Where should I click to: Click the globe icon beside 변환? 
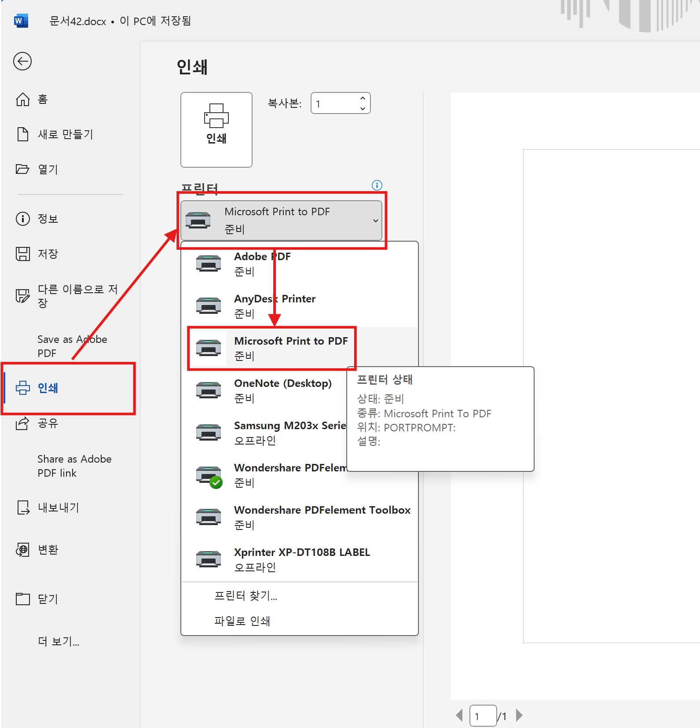pos(23,550)
